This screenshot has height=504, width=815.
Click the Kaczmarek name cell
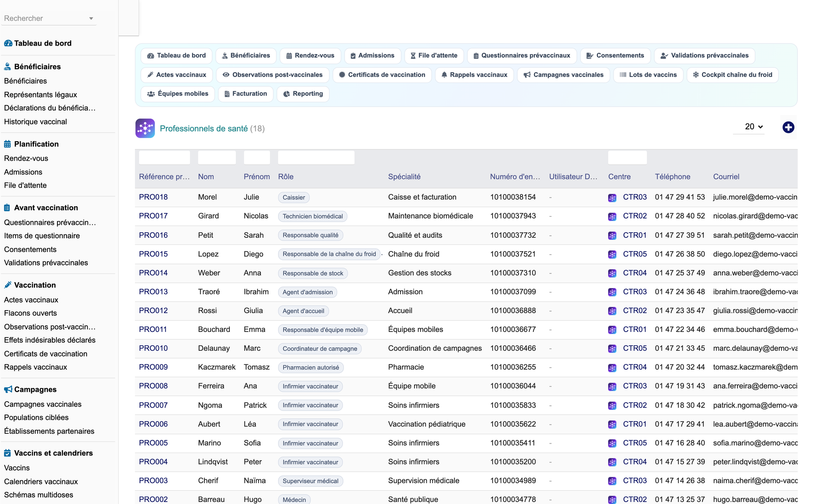tap(217, 367)
